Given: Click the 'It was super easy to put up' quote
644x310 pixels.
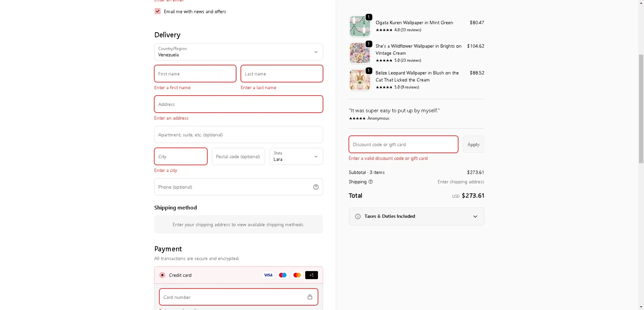Looking at the screenshot, I should click(394, 111).
